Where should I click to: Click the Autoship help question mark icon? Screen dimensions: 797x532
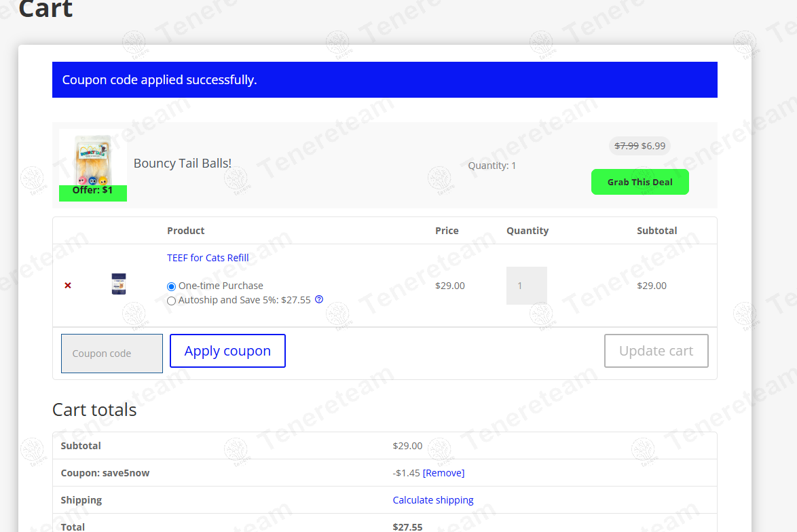click(319, 299)
